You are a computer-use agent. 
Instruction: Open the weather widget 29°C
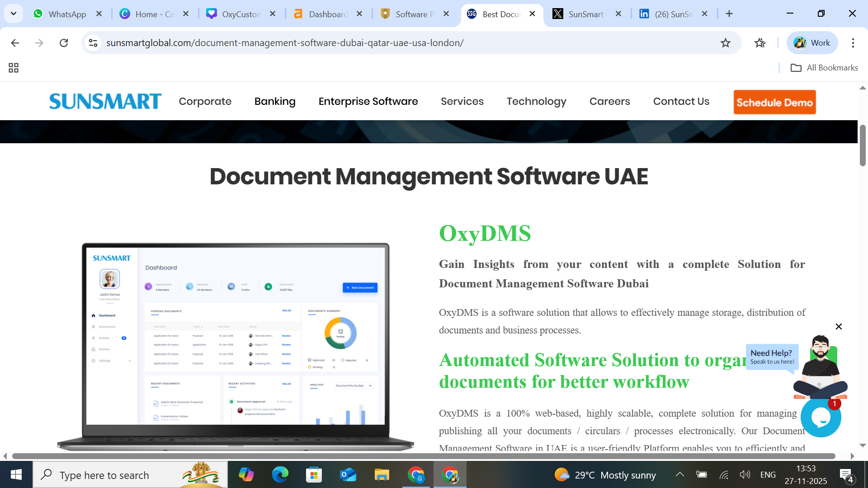pos(605,475)
